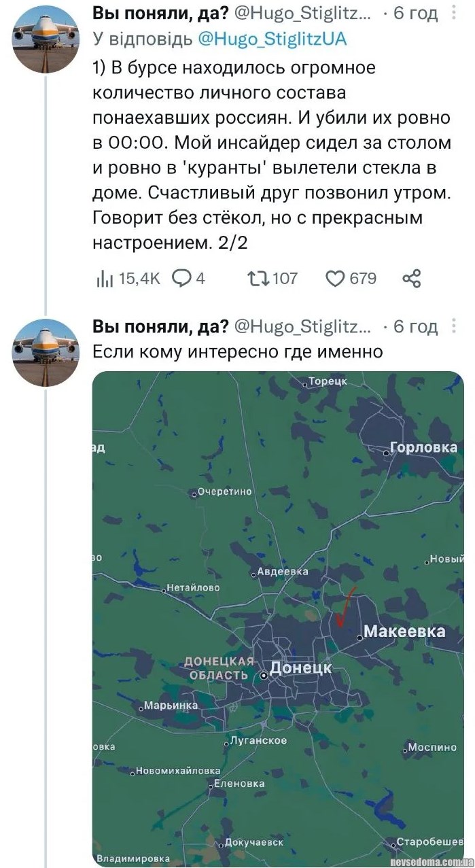475x868 pixels.
Task: Click the red arrow marker near Макеевка
Action: [x=345, y=607]
